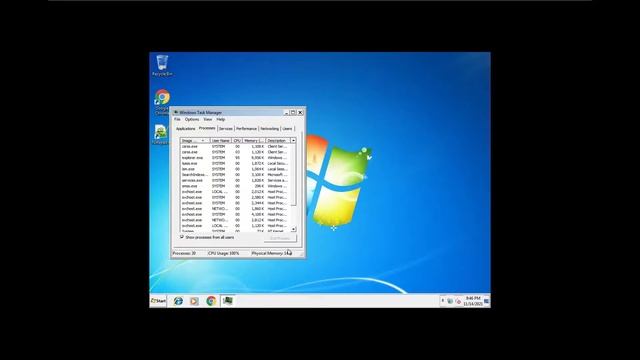
Task: Click the process list scroll down arrow
Action: [293, 229]
